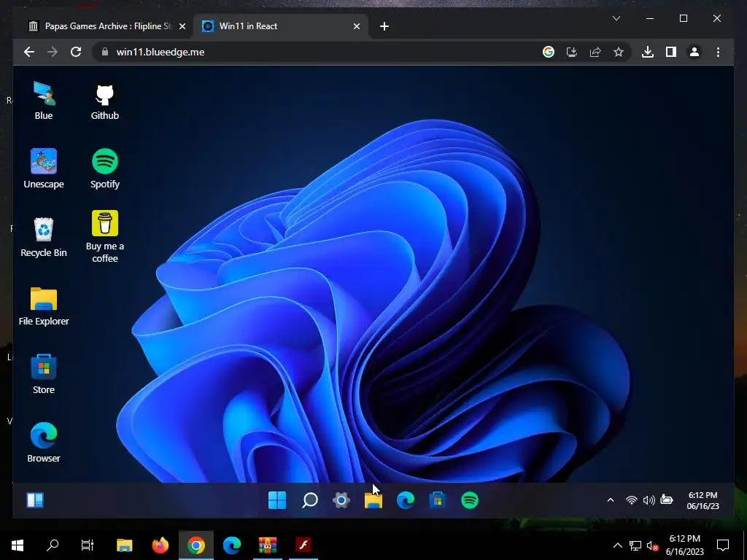Image resolution: width=747 pixels, height=560 pixels.
Task: Open Edge in the Win11 taskbar
Action: tap(406, 500)
